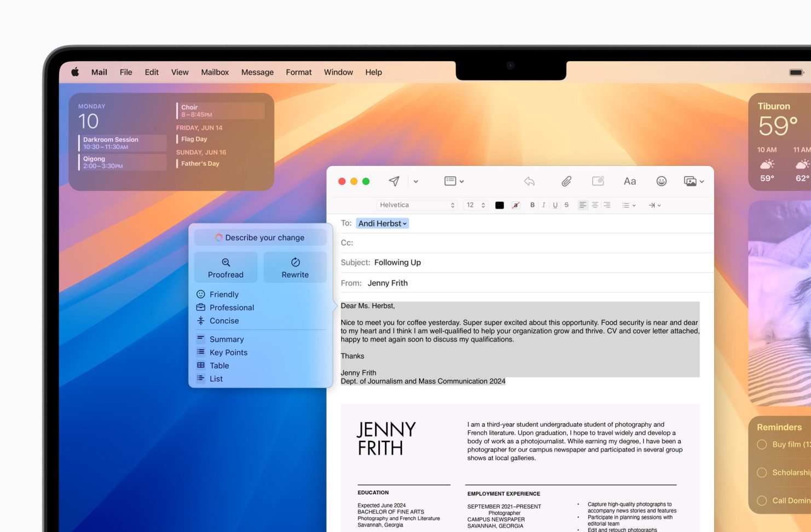Click the black text color swatch

point(500,205)
